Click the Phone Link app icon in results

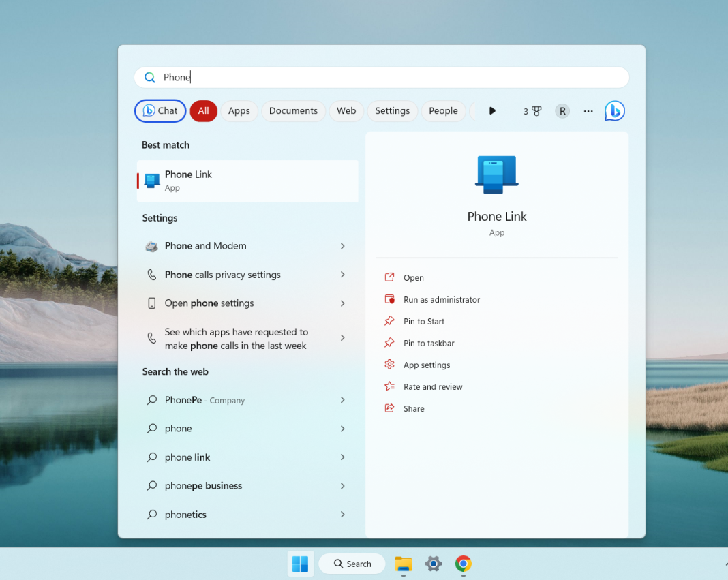(151, 180)
